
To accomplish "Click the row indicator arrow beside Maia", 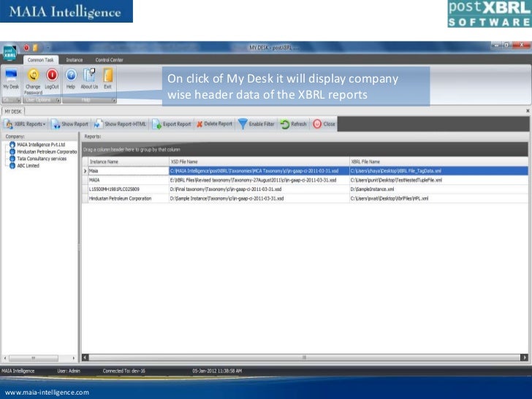I will tap(85, 171).
